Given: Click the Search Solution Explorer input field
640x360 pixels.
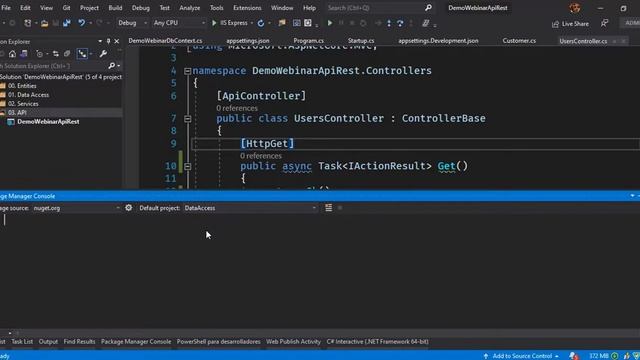Looking at the screenshot, I should (53, 66).
